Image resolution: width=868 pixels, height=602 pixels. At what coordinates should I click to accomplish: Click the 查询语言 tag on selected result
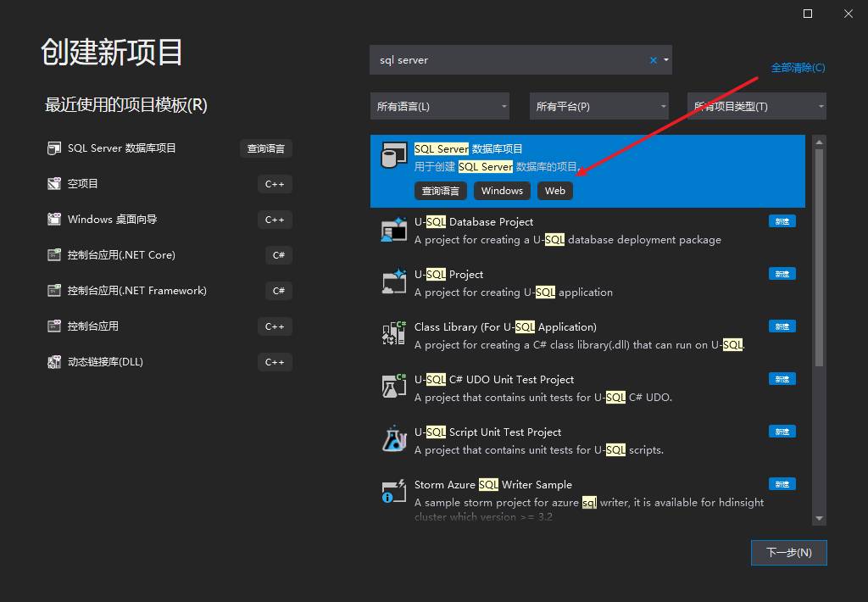click(441, 191)
